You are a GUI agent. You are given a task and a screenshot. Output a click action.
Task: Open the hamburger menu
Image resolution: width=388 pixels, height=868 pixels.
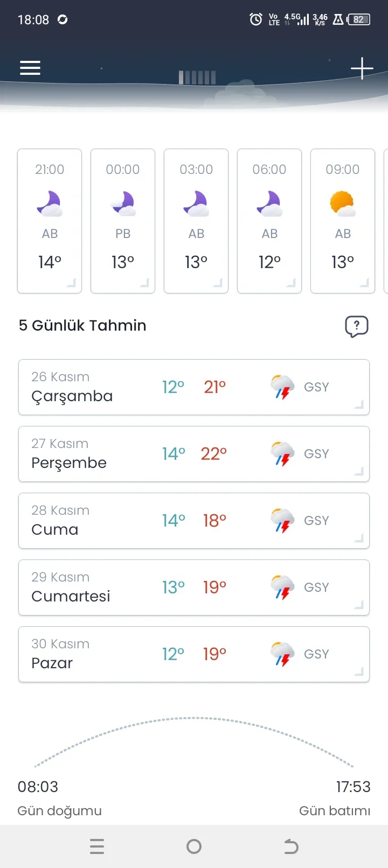pos(30,68)
